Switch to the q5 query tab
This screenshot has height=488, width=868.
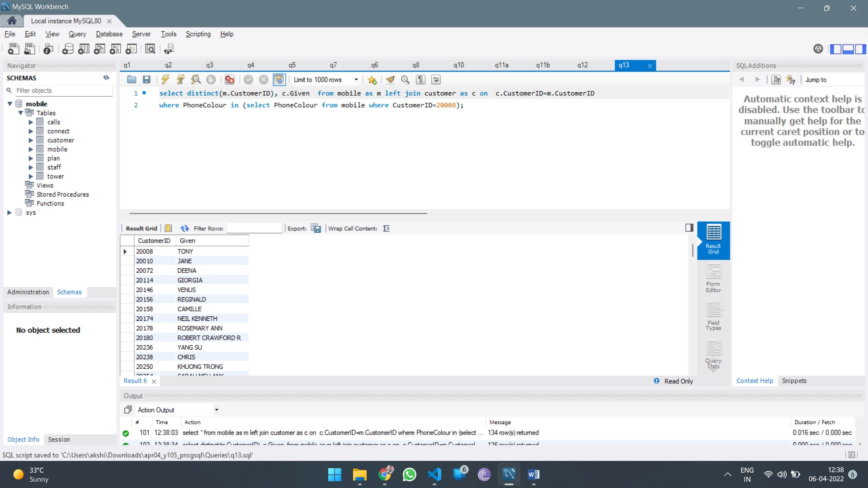[292, 65]
